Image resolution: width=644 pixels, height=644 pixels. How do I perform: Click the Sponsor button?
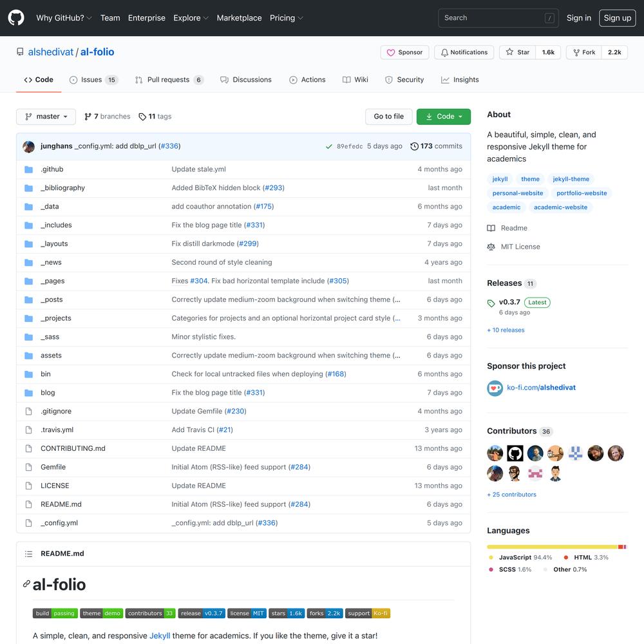tap(404, 52)
